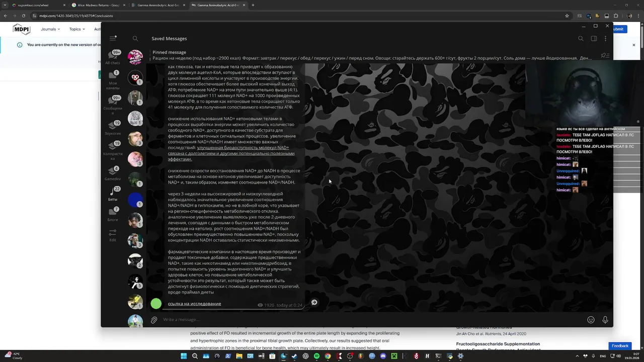Open a new Chrome tab with plus

click(x=253, y=5)
